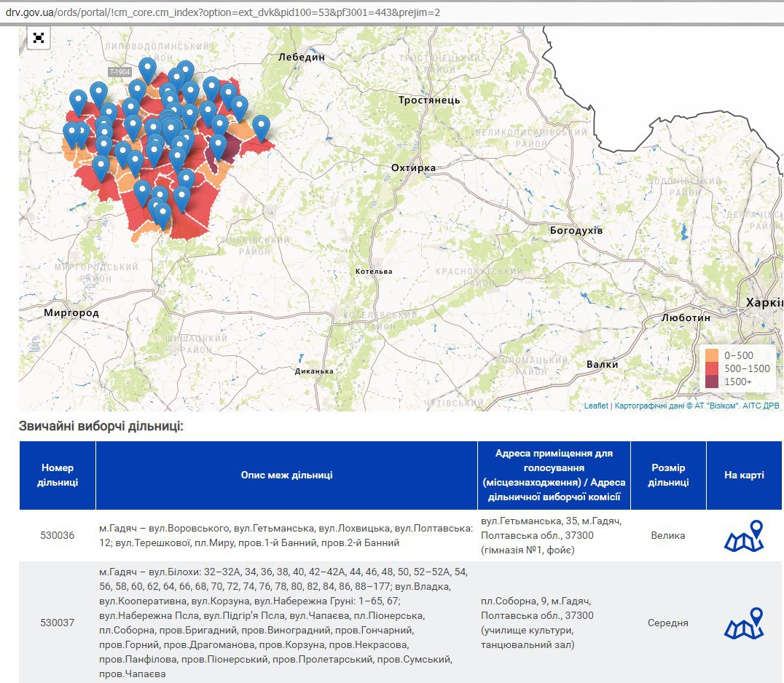Click the 'Номер дільниці' column header
This screenshot has width=784, height=683.
[58, 475]
